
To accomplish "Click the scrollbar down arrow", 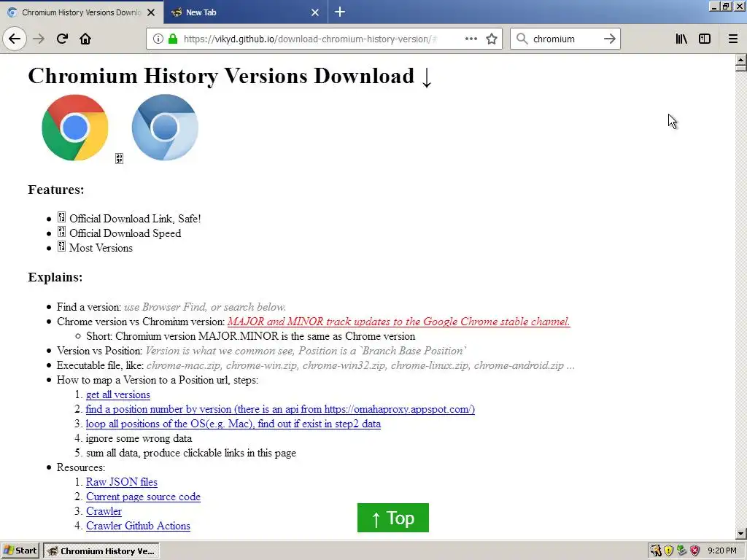I will point(741,534).
